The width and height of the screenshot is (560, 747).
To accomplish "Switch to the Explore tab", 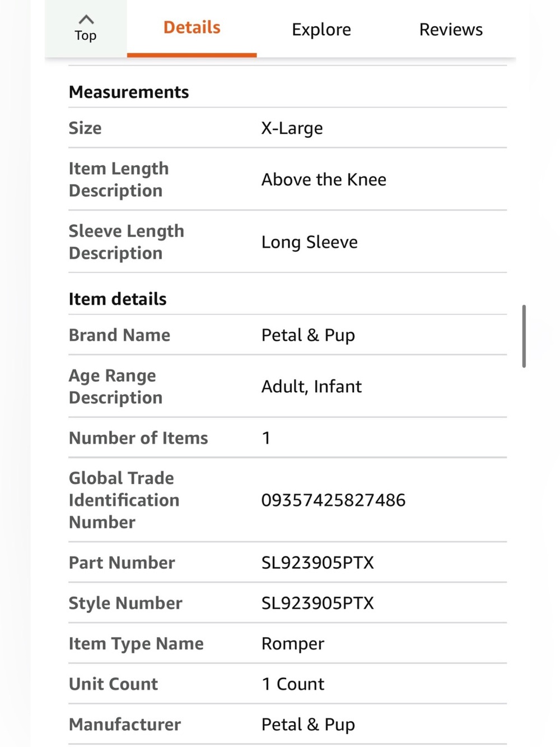I will pyautogui.click(x=321, y=29).
